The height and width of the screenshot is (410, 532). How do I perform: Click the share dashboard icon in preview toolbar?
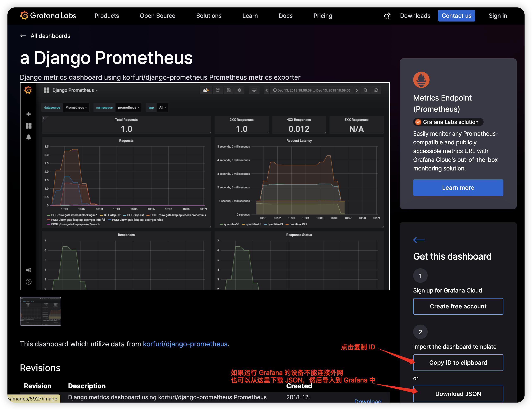coord(218,90)
